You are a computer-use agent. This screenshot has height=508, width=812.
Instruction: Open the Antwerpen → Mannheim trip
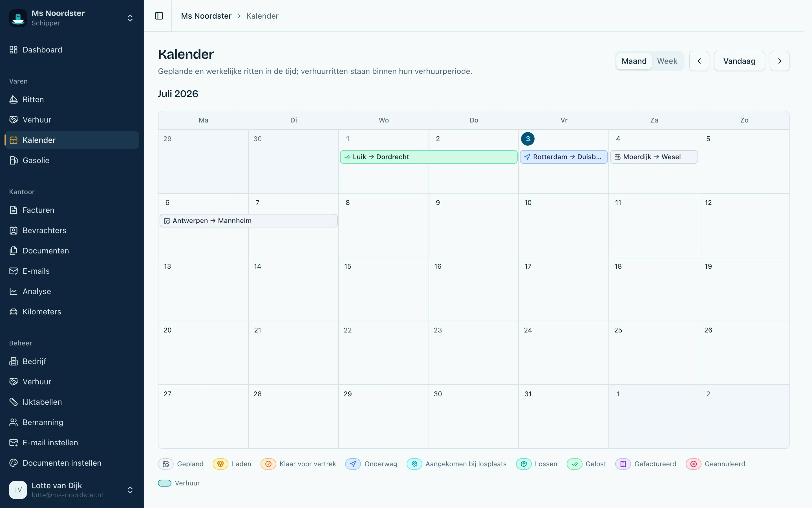point(249,221)
